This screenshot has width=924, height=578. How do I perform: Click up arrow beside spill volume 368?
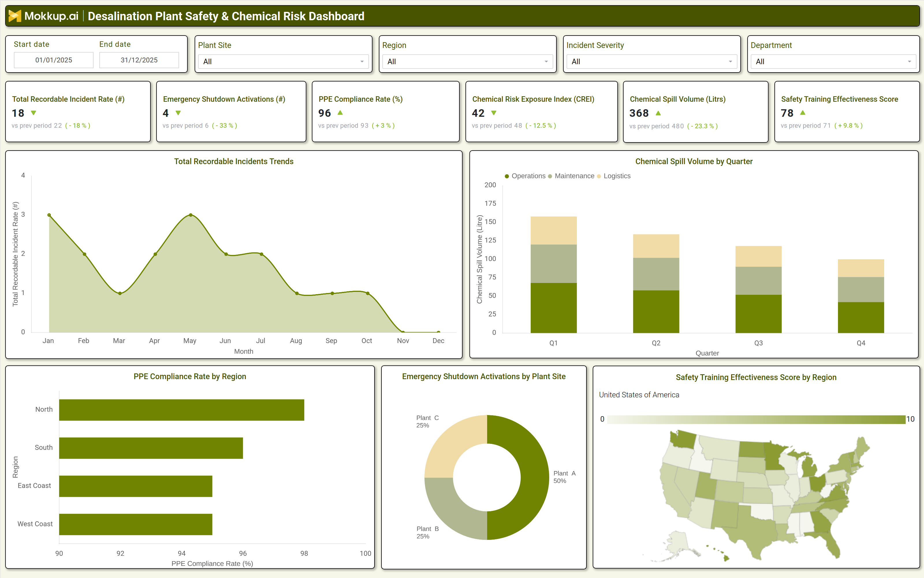[658, 113]
